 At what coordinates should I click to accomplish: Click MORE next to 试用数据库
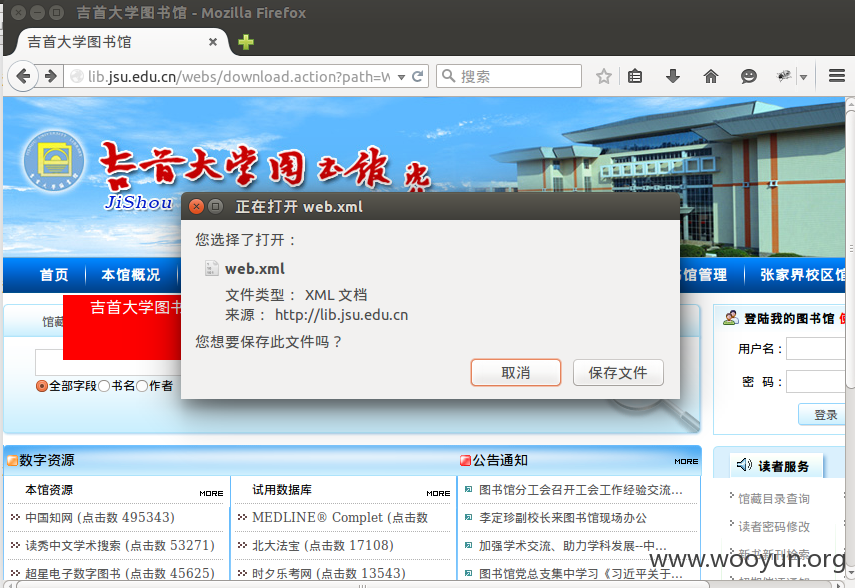point(438,493)
